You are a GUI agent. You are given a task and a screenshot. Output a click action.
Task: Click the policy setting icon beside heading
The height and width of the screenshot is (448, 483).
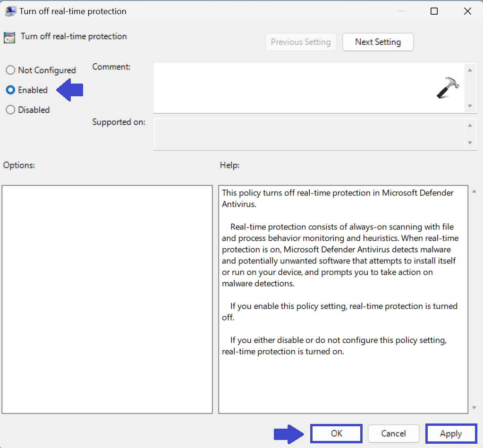coord(9,37)
